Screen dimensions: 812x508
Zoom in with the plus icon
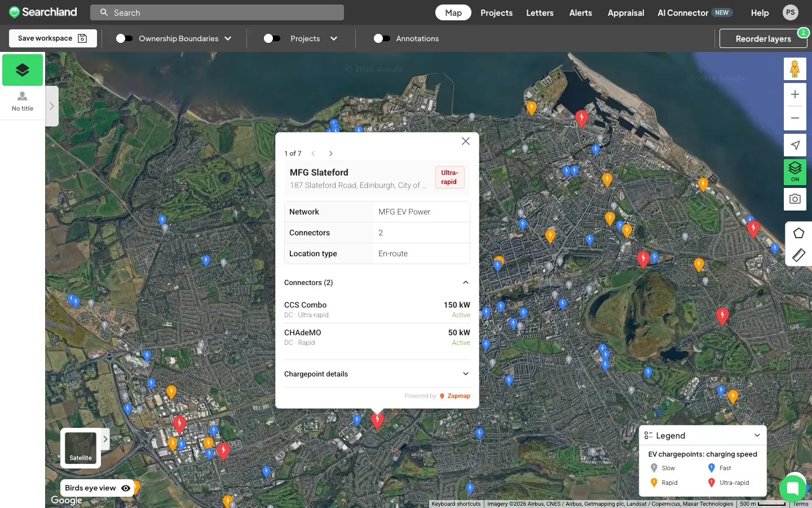pos(795,94)
